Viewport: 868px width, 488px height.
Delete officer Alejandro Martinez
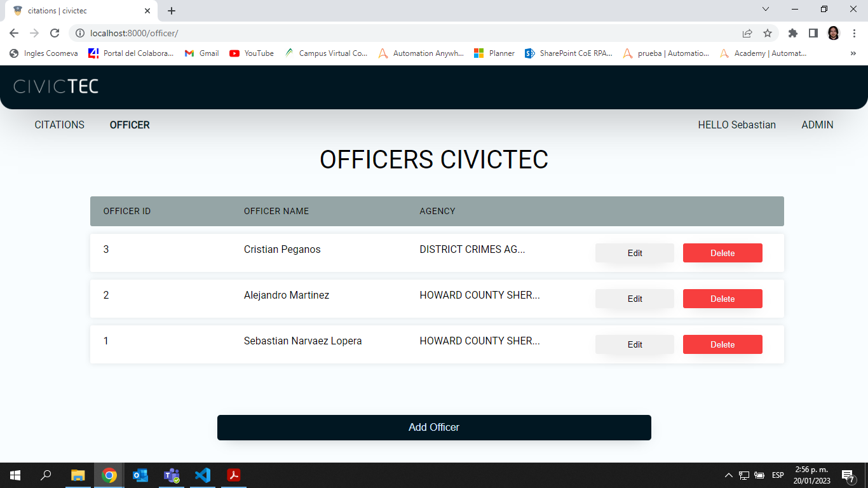pyautogui.click(x=722, y=299)
